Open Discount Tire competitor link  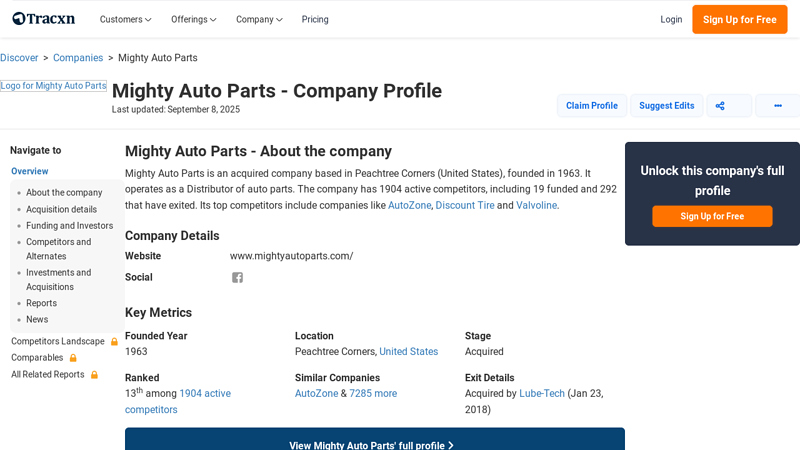[x=465, y=205]
